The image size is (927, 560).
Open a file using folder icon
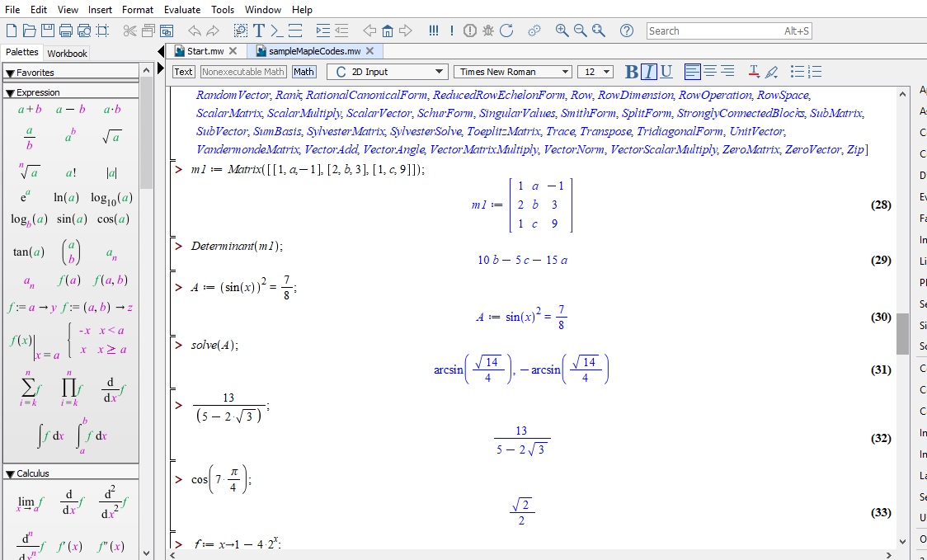(x=30, y=31)
